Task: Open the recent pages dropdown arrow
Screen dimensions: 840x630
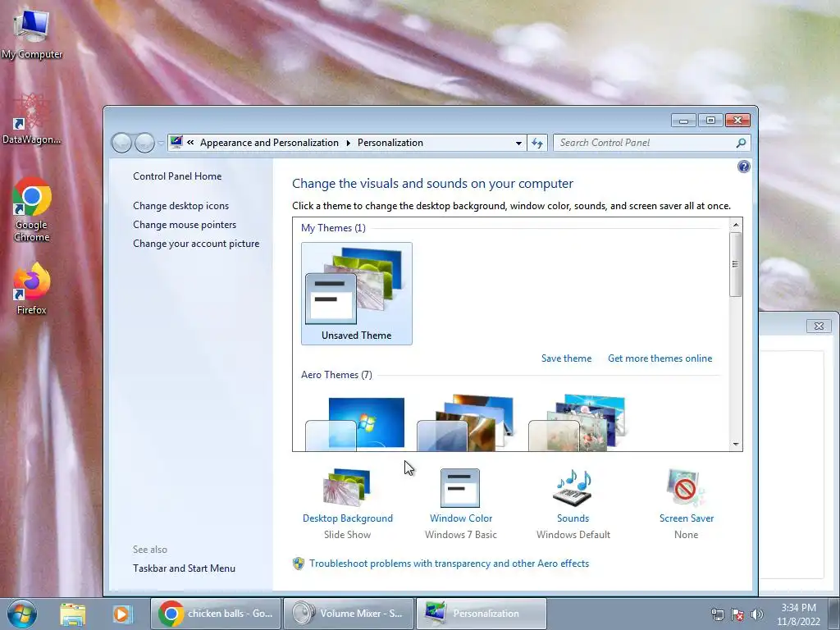Action: point(161,144)
